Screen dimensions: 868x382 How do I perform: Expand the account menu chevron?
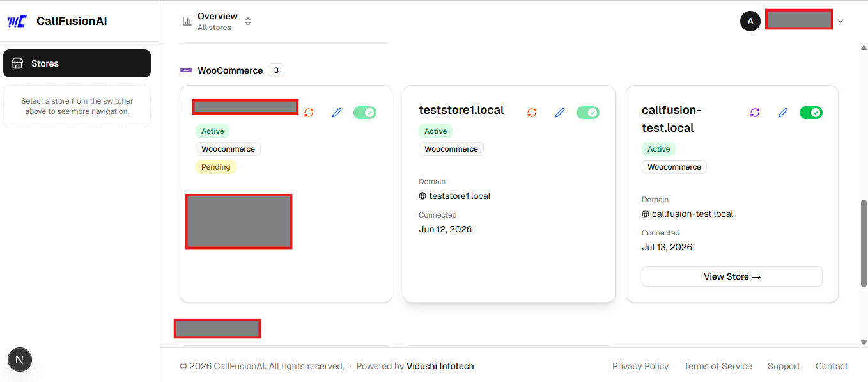click(x=841, y=21)
